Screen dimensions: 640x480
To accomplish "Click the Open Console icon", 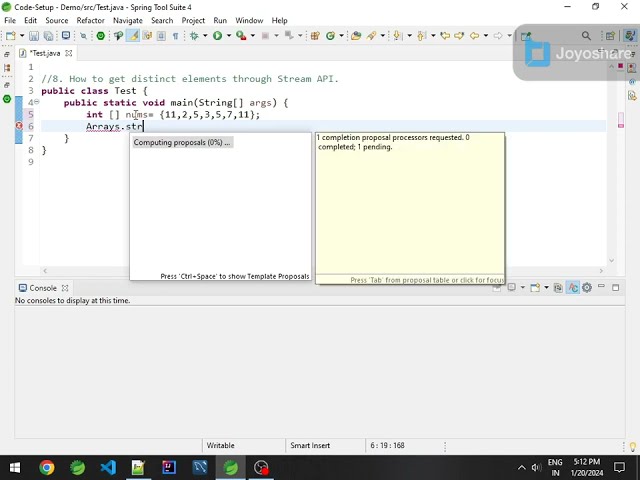I will (535, 288).
